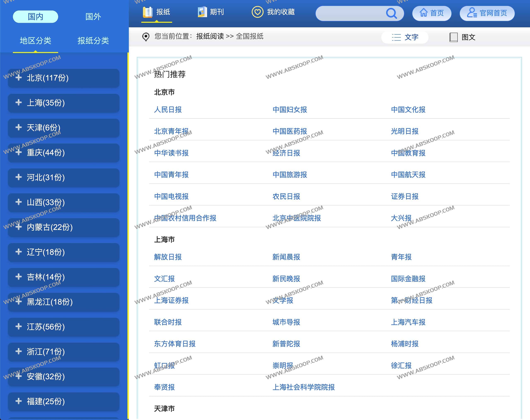Click the newspaper icon in top navigation
Viewport: 530px width, 420px height.
point(147,12)
